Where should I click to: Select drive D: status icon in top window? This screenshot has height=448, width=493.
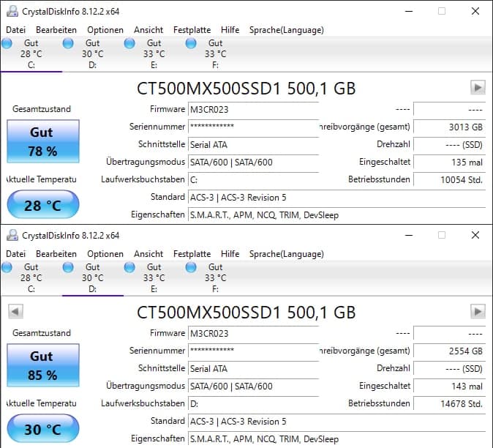pos(68,43)
